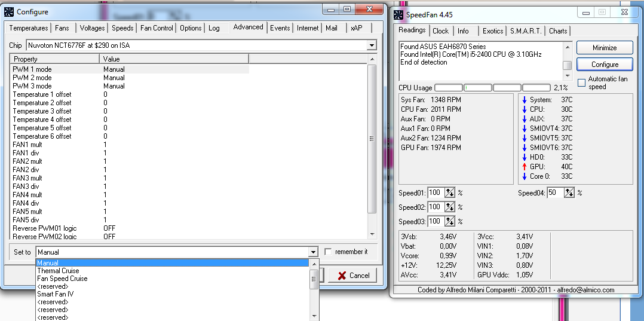Click the Value column header

[x=174, y=59]
